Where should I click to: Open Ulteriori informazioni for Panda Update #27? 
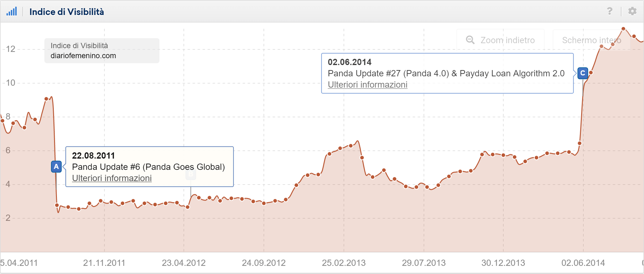point(368,84)
